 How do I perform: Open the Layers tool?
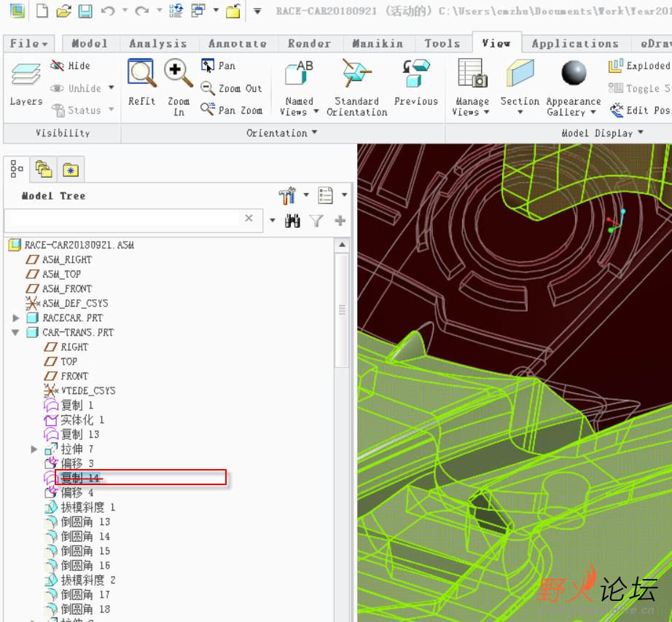click(x=26, y=84)
